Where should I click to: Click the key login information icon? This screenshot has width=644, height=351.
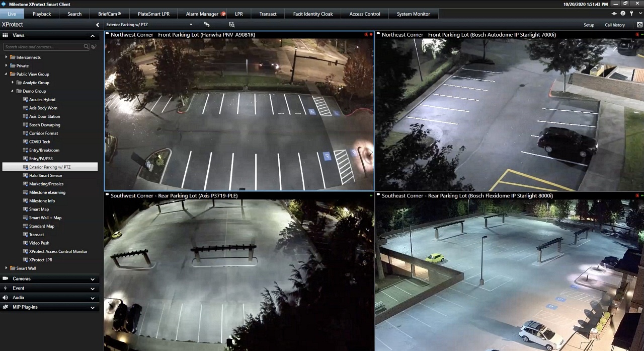pyautogui.click(x=631, y=14)
